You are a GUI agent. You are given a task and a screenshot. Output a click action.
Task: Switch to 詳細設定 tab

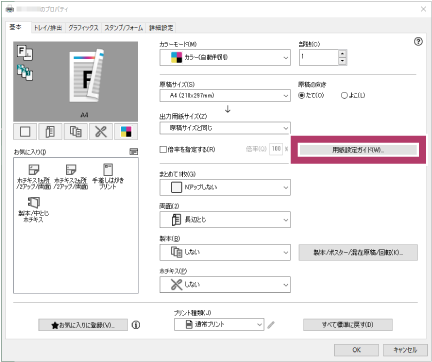coord(161,28)
